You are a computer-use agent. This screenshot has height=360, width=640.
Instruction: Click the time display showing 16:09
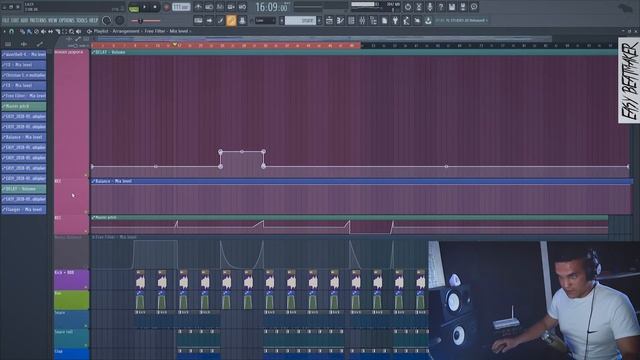pos(271,7)
